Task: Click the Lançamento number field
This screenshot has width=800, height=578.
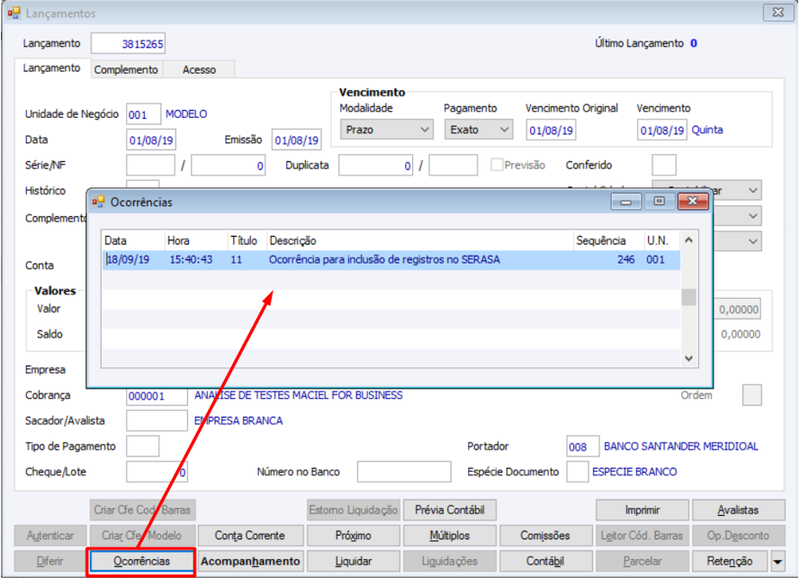Action: [x=128, y=44]
